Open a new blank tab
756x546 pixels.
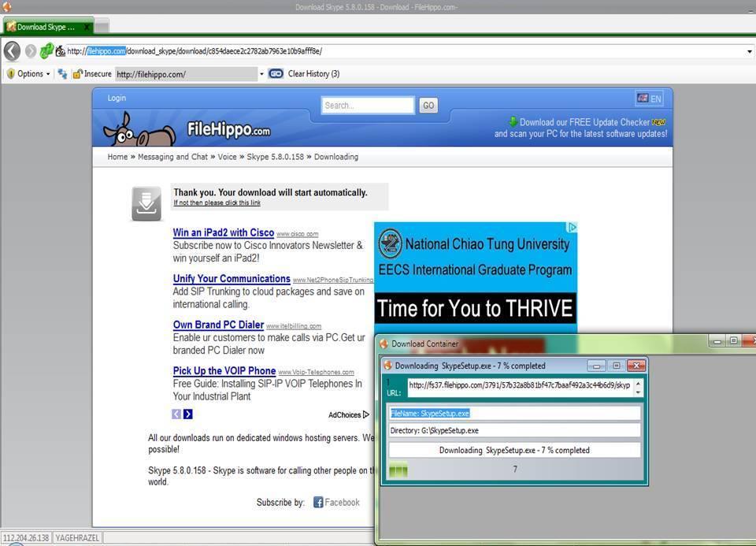[x=102, y=27]
